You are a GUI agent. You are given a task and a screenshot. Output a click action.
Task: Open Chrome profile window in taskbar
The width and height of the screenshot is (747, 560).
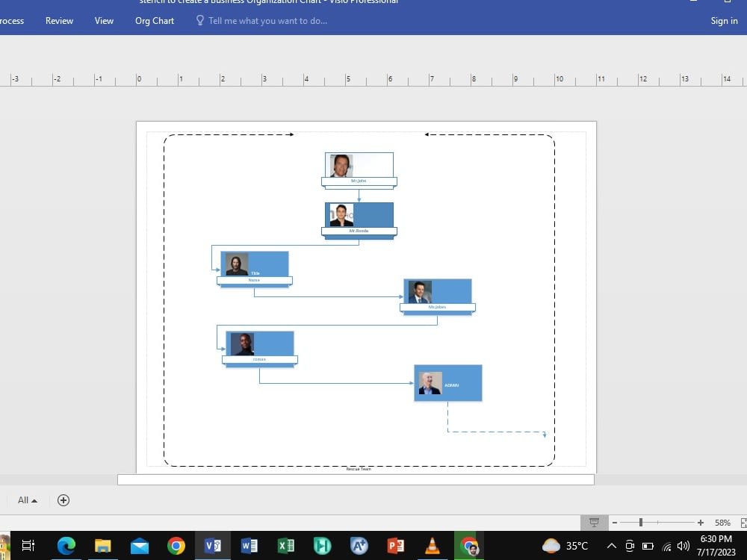coord(469,546)
